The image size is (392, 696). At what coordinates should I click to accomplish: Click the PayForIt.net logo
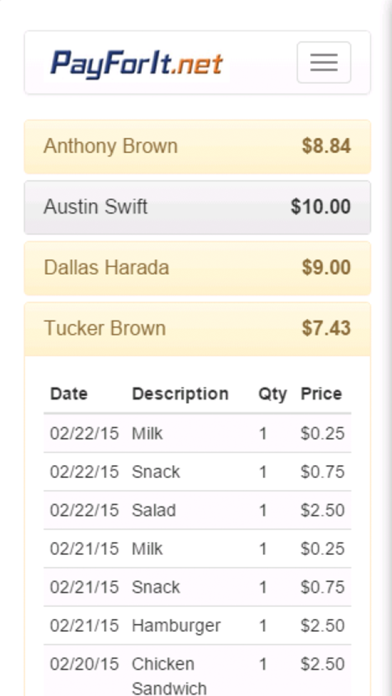point(137,65)
